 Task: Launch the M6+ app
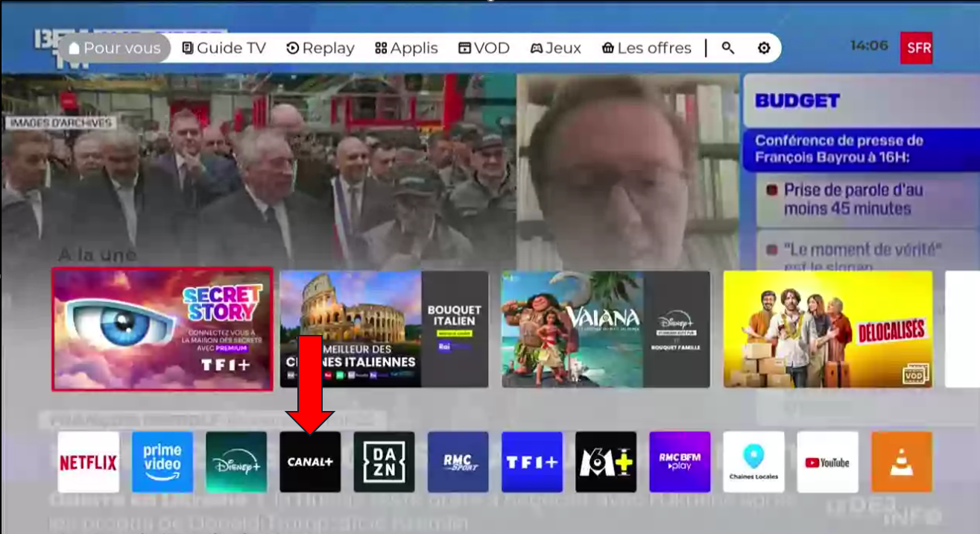[606, 462]
